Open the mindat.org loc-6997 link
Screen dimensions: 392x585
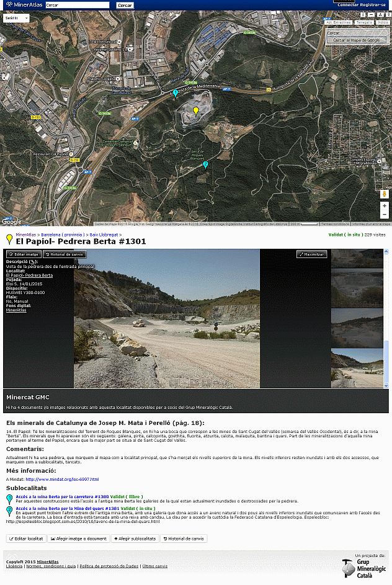62,479
